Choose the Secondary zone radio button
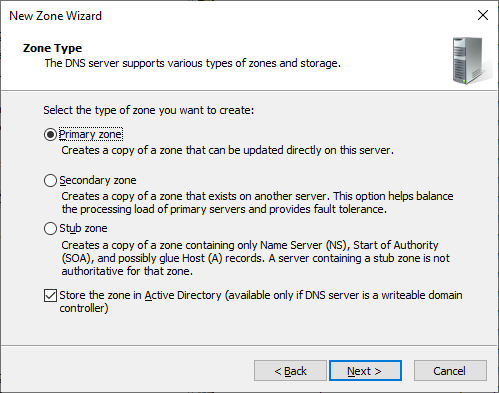The width and height of the screenshot is (499, 393). point(50,180)
